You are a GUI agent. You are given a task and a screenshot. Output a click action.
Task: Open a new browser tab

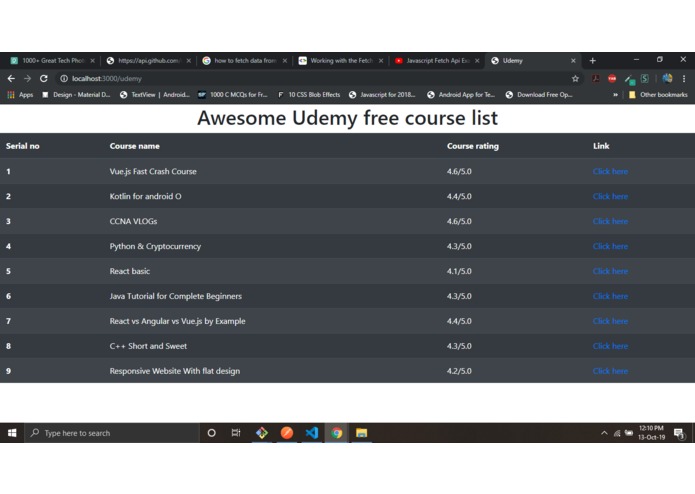tap(593, 61)
